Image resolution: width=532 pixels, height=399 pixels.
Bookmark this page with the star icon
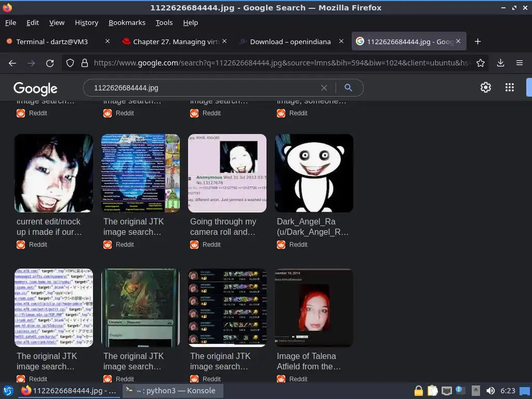pyautogui.click(x=480, y=63)
